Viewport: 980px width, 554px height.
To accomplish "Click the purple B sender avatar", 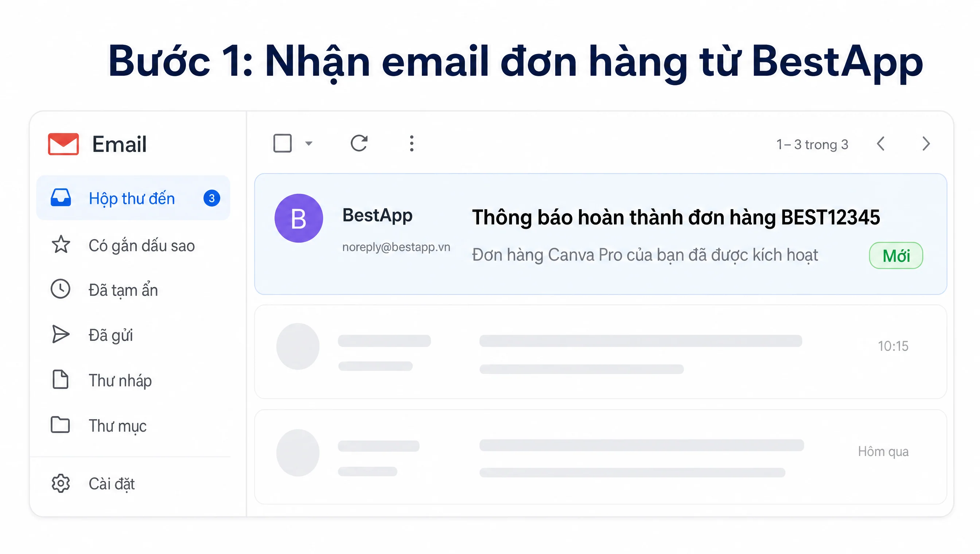I will tap(299, 218).
